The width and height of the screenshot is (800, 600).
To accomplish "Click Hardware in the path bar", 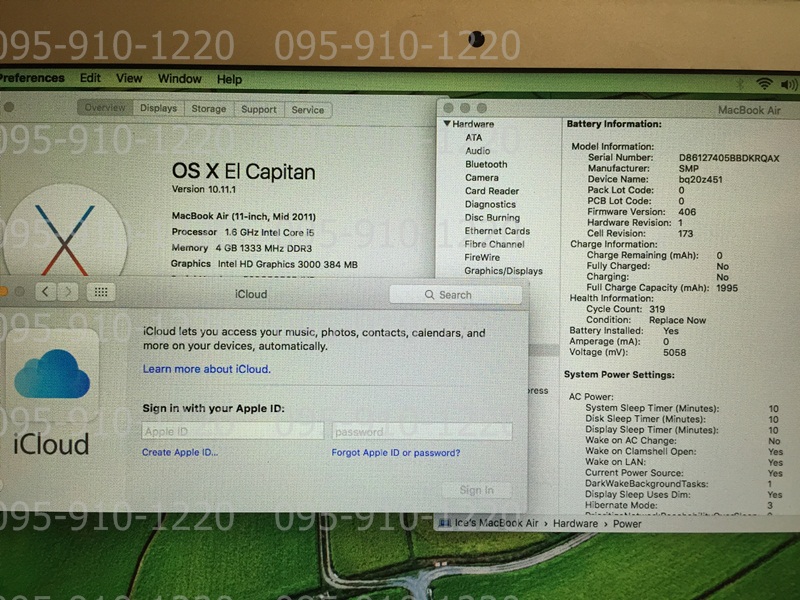I will tap(575, 523).
